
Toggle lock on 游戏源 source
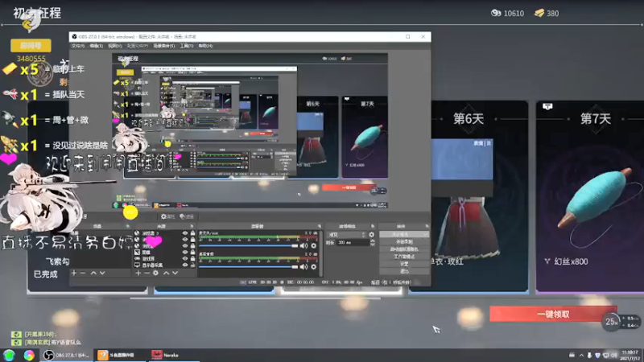tap(192, 259)
